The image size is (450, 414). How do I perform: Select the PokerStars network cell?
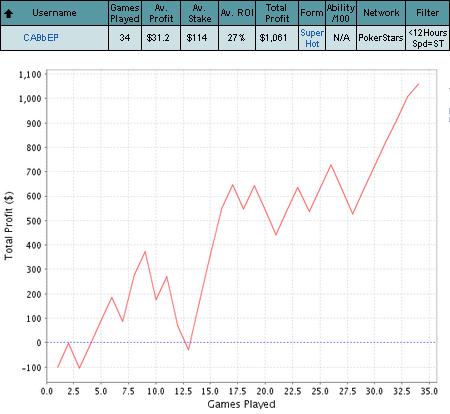[x=381, y=38]
